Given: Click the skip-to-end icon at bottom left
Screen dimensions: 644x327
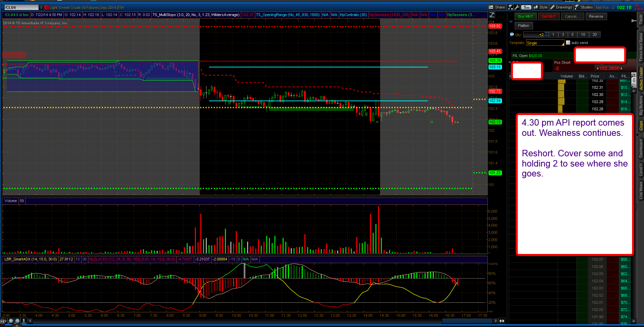Looking at the screenshot, I should click(x=3, y=321).
